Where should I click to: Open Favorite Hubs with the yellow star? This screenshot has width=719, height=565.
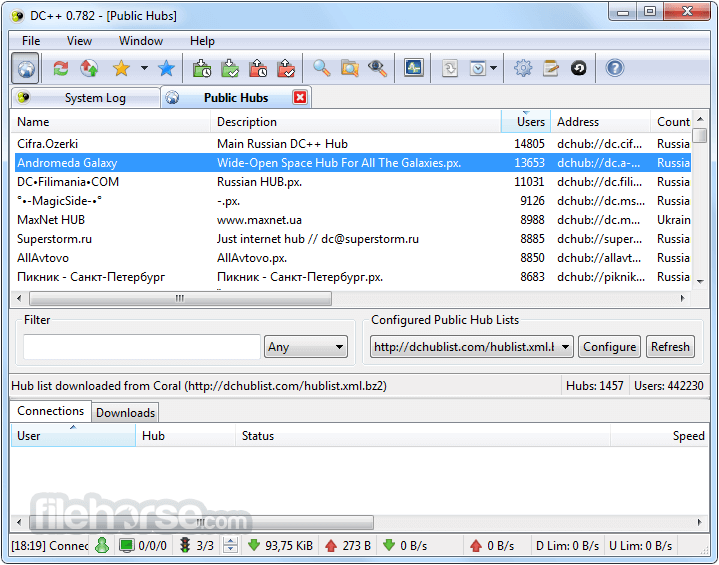(x=122, y=69)
